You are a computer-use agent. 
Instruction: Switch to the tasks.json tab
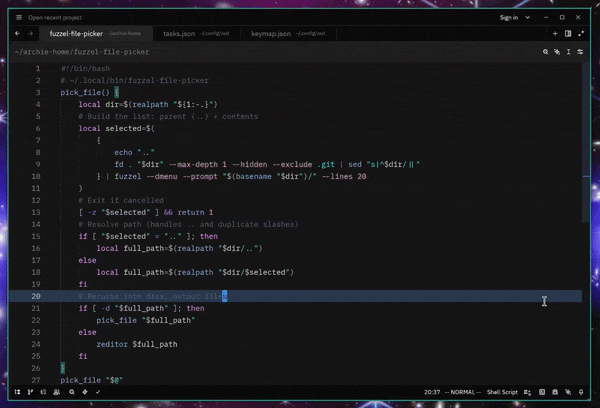pos(178,34)
